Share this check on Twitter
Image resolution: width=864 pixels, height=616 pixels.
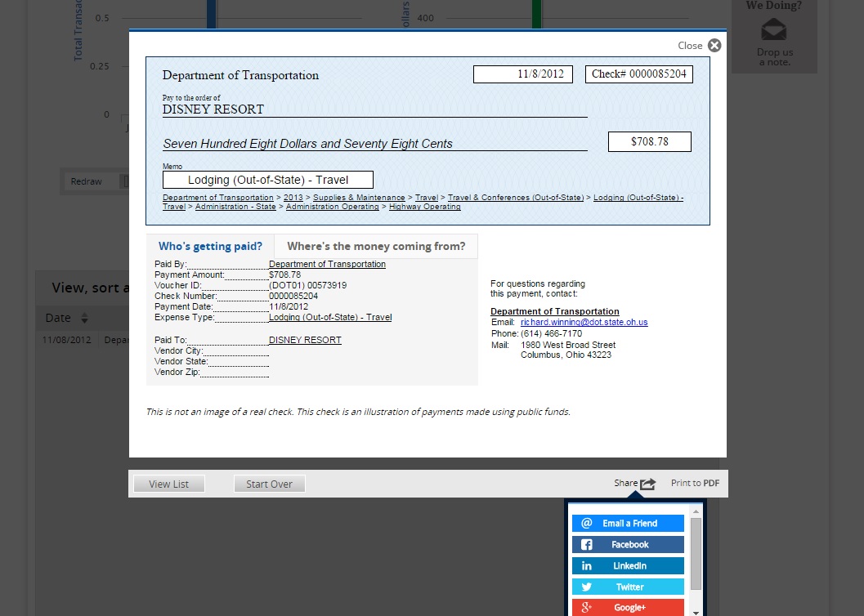point(629,587)
